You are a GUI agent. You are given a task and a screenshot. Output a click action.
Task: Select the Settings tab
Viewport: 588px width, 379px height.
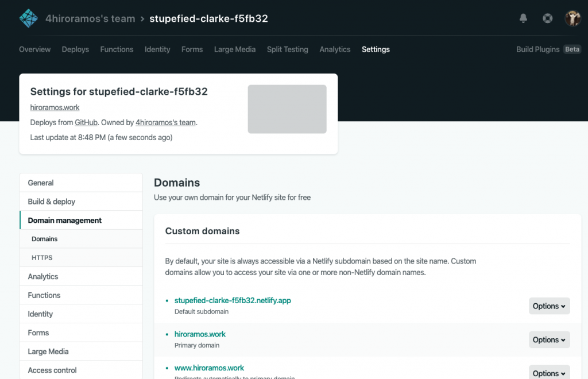pos(376,49)
